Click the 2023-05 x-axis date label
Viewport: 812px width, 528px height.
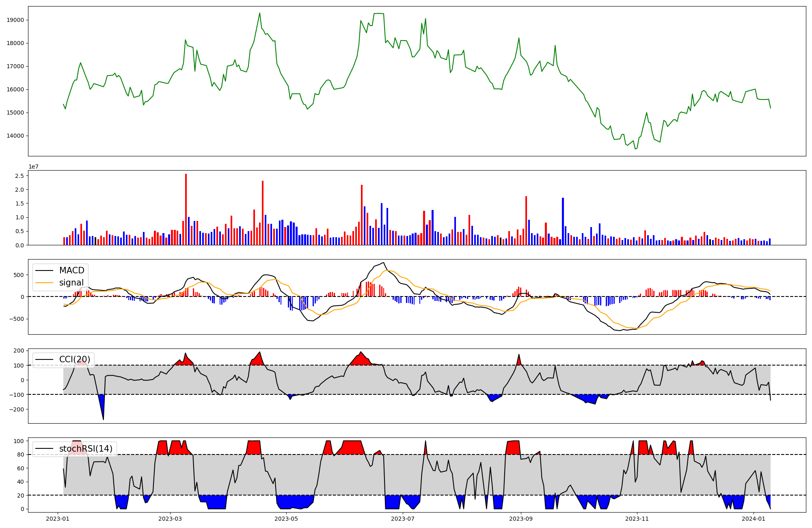tap(287, 519)
